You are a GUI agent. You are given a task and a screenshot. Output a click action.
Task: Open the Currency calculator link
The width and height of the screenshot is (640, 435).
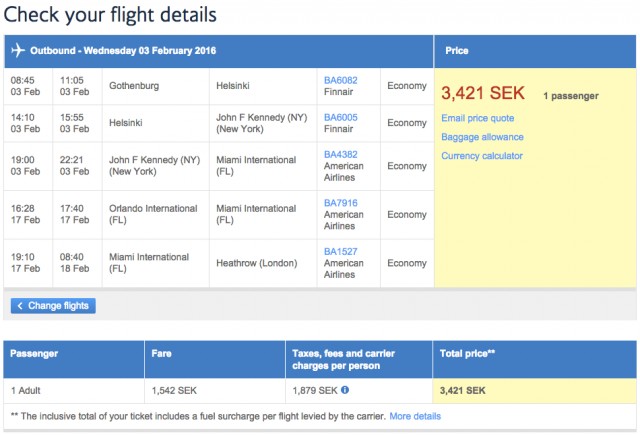click(x=482, y=156)
